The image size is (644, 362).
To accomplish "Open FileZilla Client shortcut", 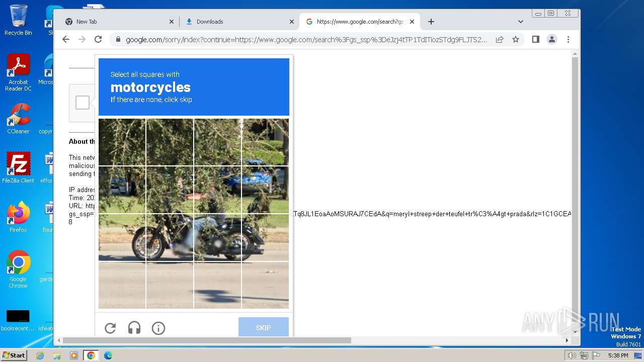I will pyautogui.click(x=18, y=168).
